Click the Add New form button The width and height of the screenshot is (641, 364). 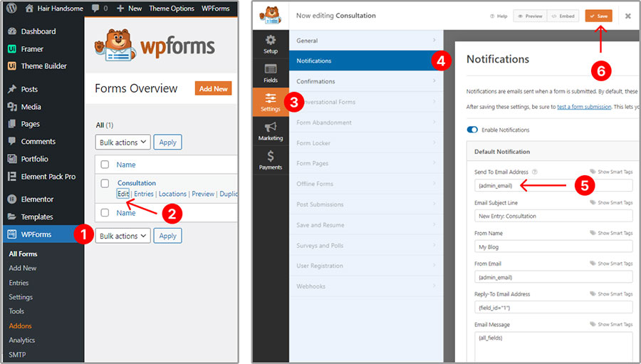click(x=213, y=88)
